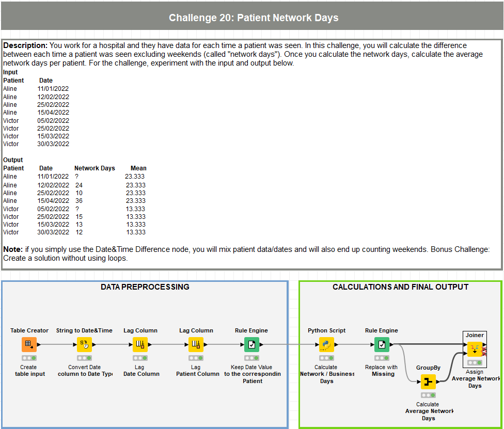504x429 pixels.
Task: Click the status light under GroupBy node
Action: point(428,395)
